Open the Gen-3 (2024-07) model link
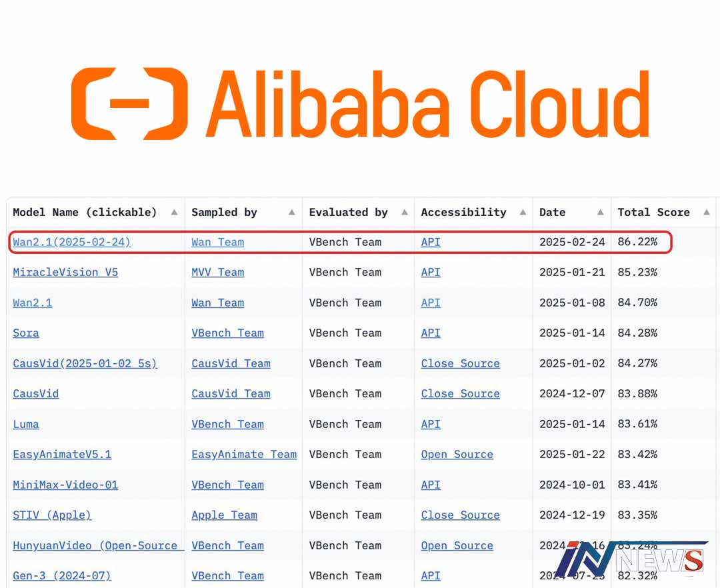 coord(62,575)
